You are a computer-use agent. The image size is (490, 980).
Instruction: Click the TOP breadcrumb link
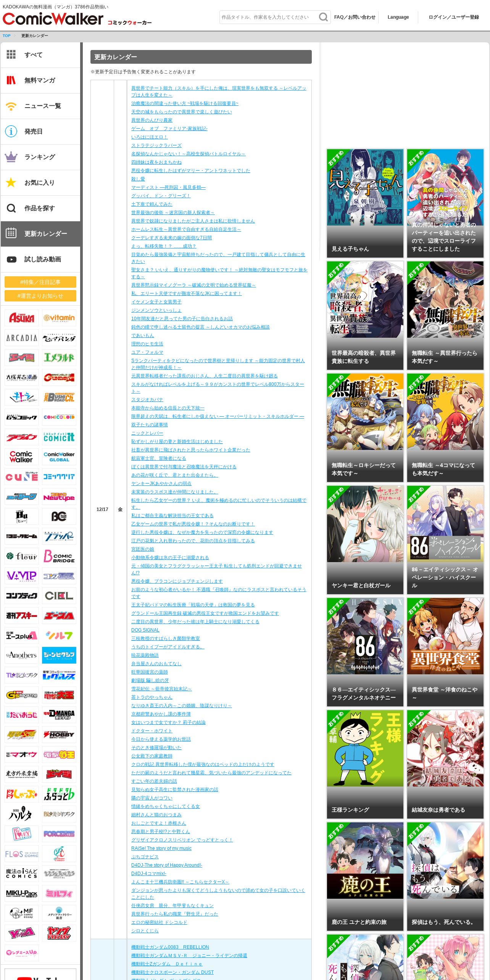tap(6, 36)
